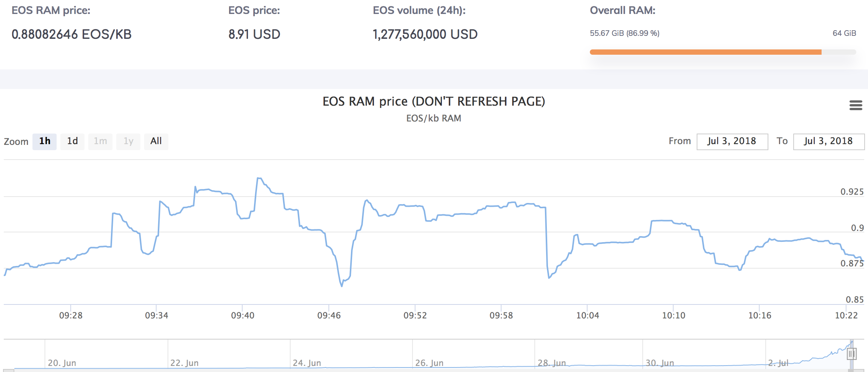Click the Overall RAM: heading
This screenshot has width=868, height=372.
pyautogui.click(x=623, y=10)
